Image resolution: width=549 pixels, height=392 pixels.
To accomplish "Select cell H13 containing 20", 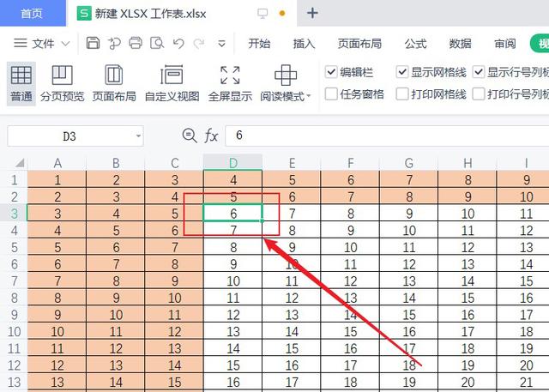I will (468, 382).
